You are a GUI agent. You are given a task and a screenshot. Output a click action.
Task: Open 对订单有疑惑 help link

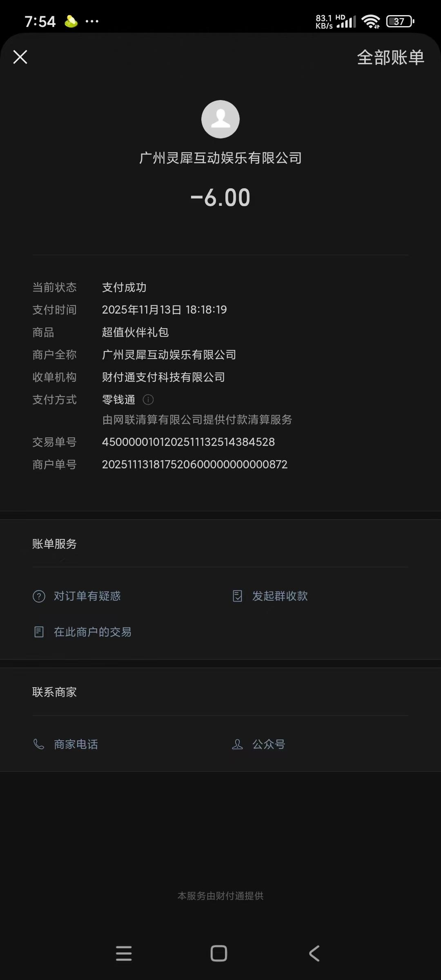pos(87,596)
